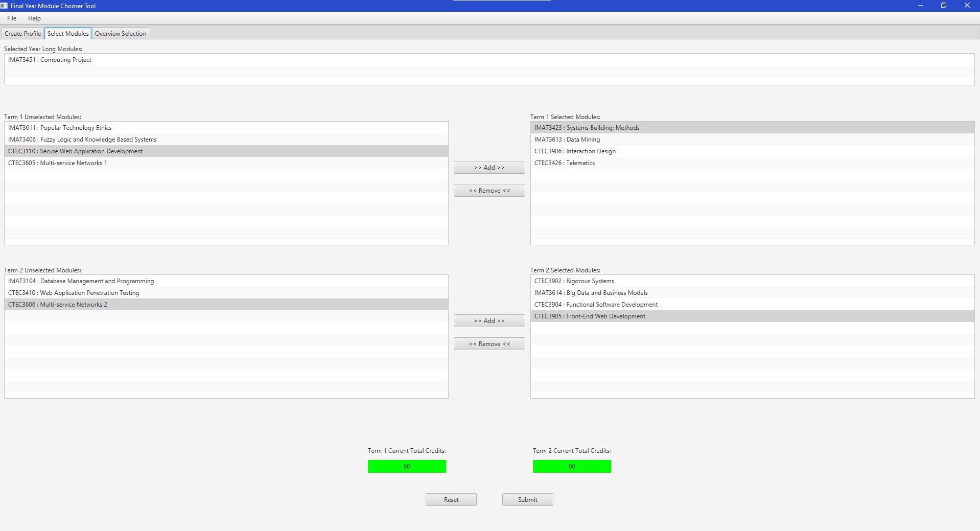Click the Term 1 Remove button
This screenshot has width=980, height=531.
[x=489, y=191]
